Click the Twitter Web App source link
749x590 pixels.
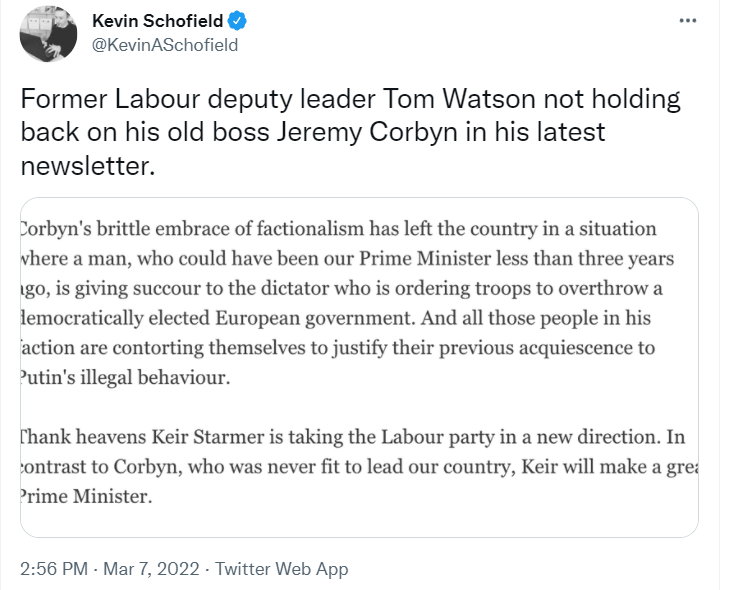282,568
